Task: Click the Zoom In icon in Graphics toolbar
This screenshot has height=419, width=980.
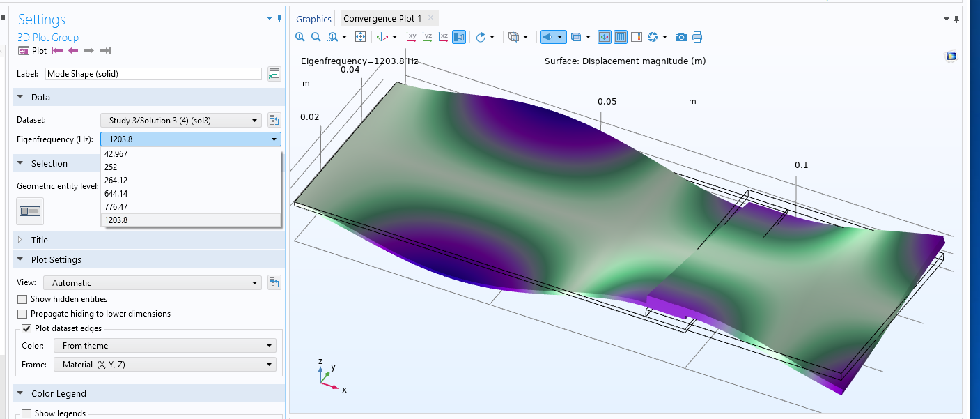Action: click(x=300, y=37)
